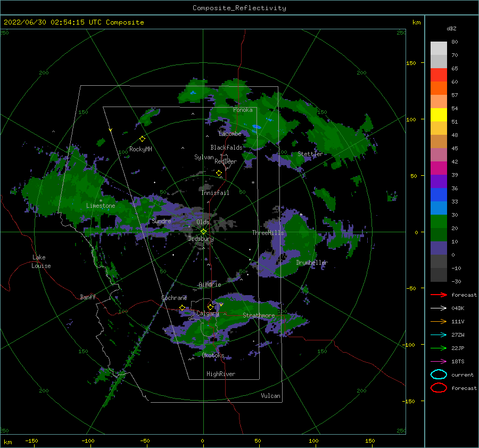Click the Didsbury city label
This screenshot has height=448, width=479.
point(201,239)
